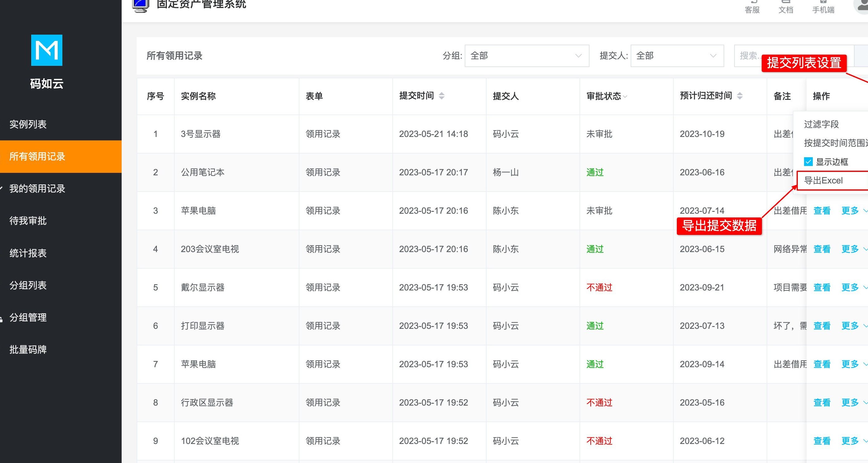Click 查看 for the 打印显示器 row

822,326
